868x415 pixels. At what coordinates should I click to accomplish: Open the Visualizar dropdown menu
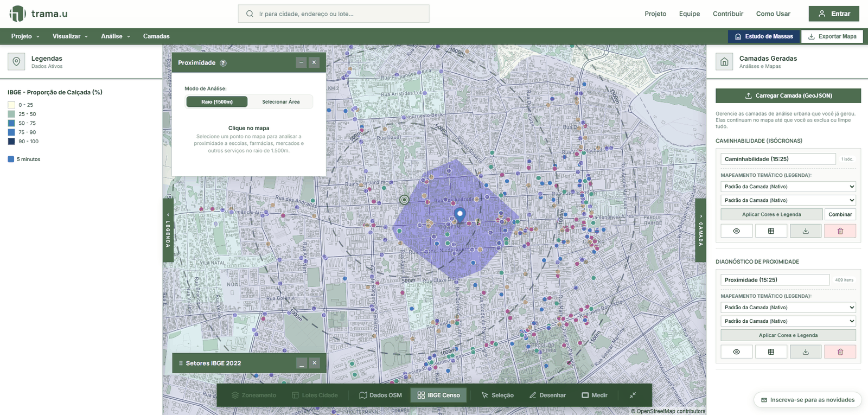tap(70, 36)
